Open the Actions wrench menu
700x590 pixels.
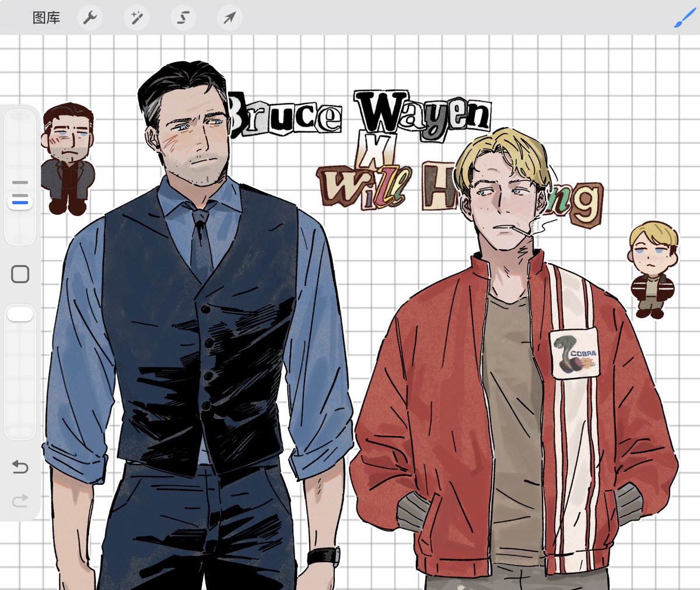[90, 18]
